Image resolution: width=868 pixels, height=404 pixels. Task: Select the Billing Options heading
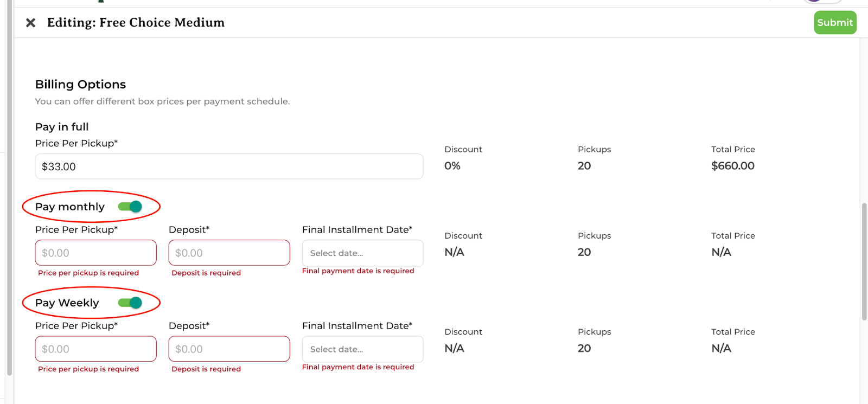tap(80, 85)
